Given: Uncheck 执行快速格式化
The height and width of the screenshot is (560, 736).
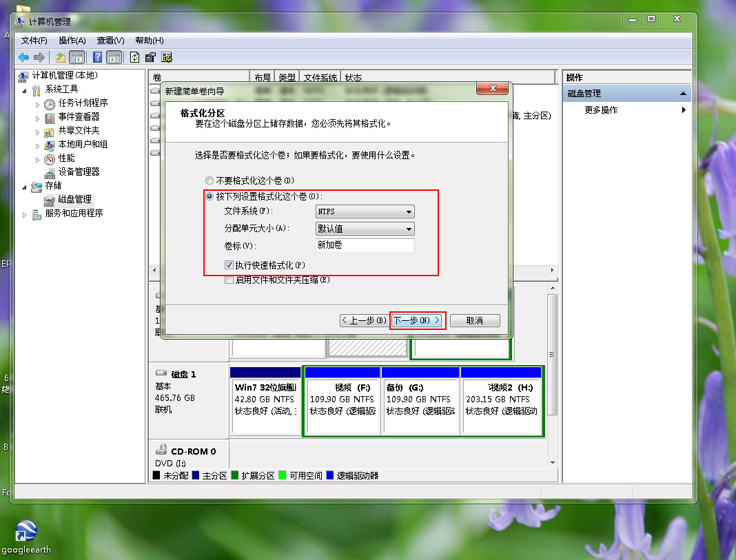Looking at the screenshot, I should 227,264.
